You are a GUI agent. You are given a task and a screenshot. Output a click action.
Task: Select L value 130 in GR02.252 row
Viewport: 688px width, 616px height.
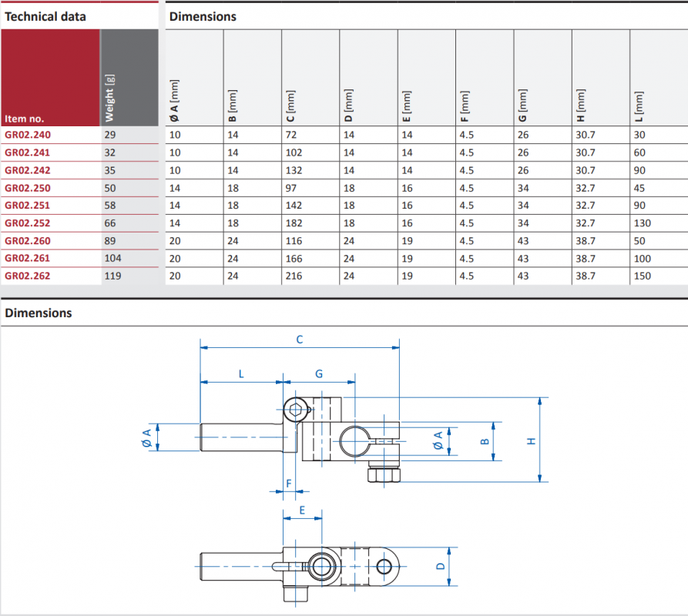643,223
